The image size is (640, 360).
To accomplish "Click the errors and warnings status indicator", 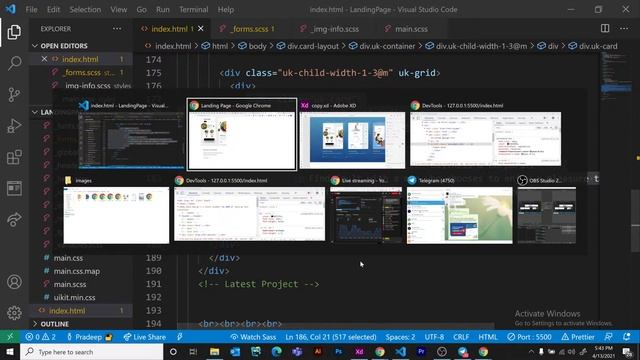I will (x=40, y=337).
